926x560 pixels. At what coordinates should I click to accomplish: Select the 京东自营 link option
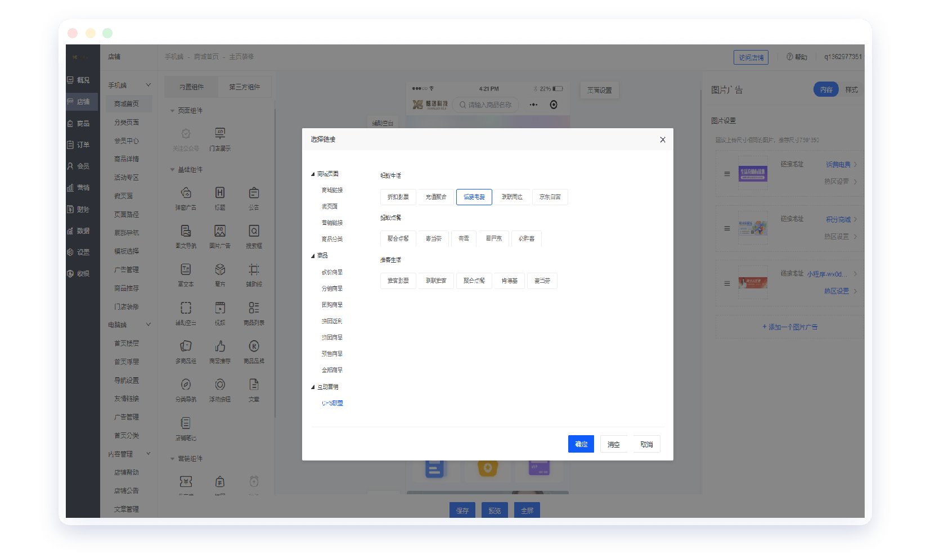coord(550,197)
